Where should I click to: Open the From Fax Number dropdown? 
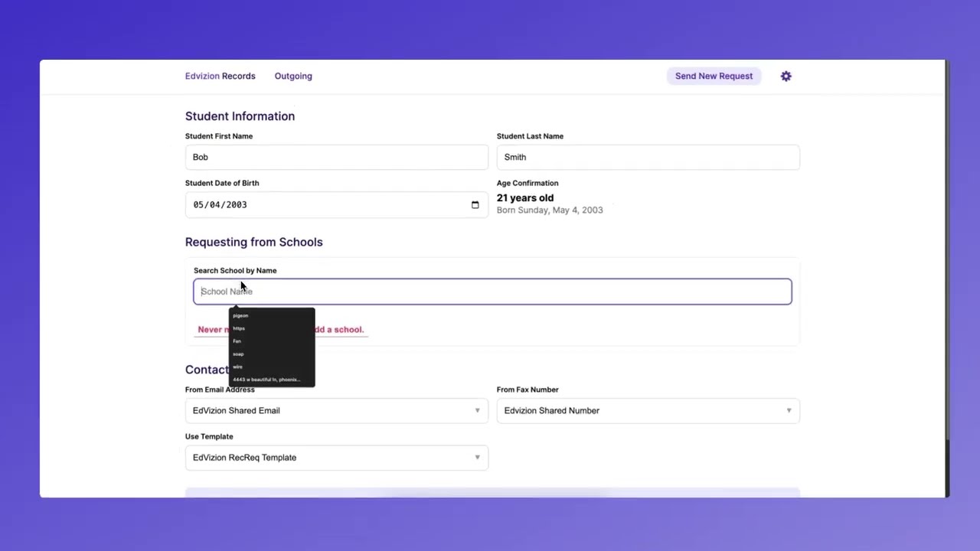(648, 411)
